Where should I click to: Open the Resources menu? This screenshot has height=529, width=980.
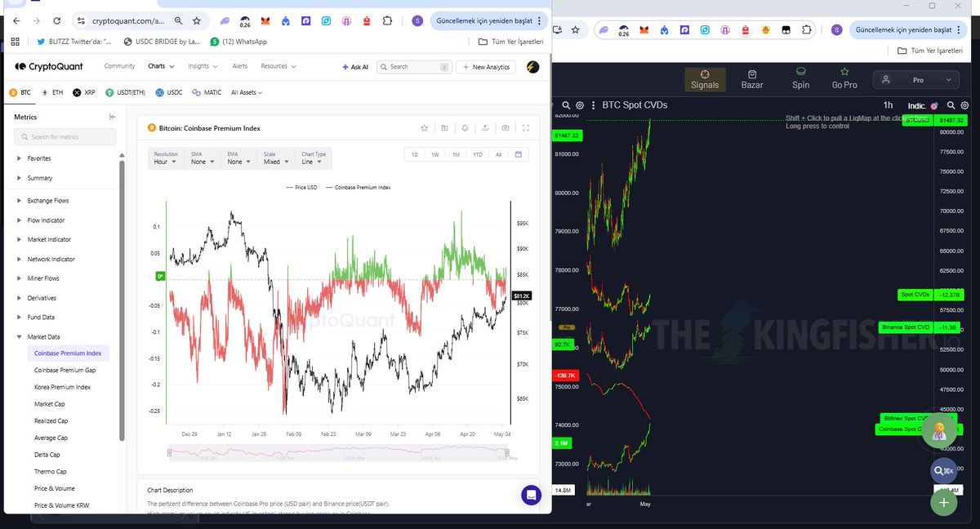[277, 67]
